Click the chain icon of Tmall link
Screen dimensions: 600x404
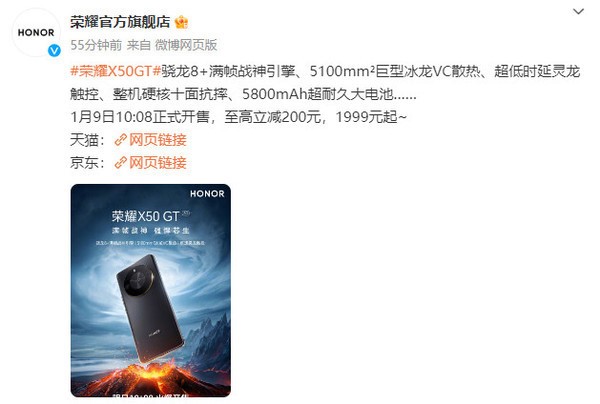coord(121,140)
